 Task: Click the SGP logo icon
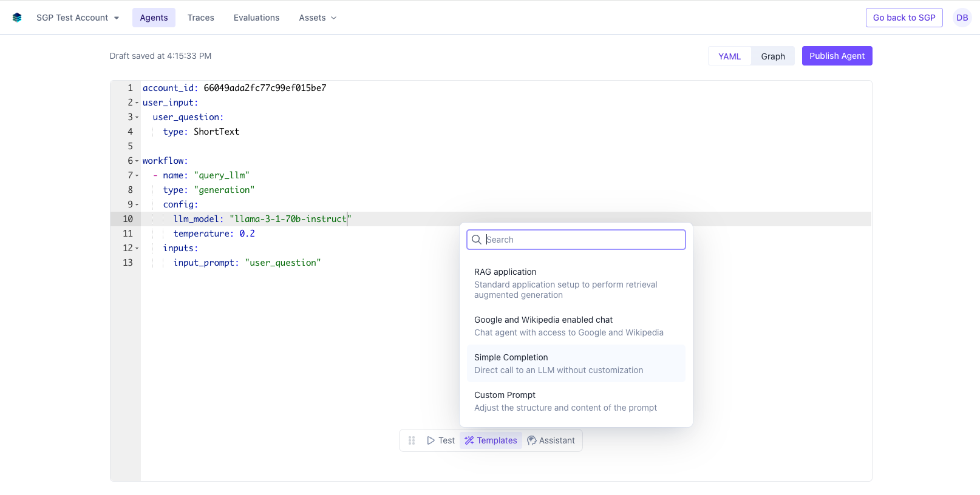(x=17, y=18)
